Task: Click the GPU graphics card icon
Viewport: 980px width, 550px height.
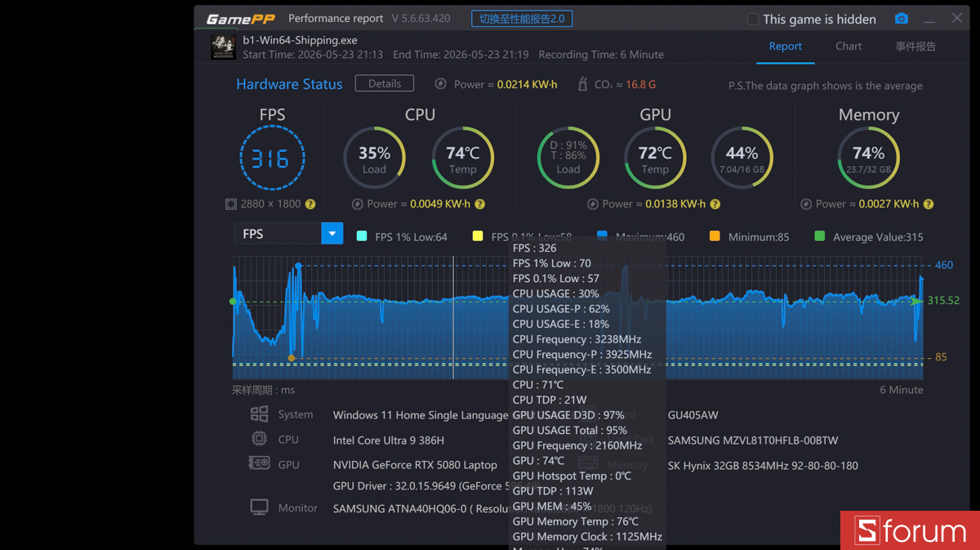Action: coord(260,463)
